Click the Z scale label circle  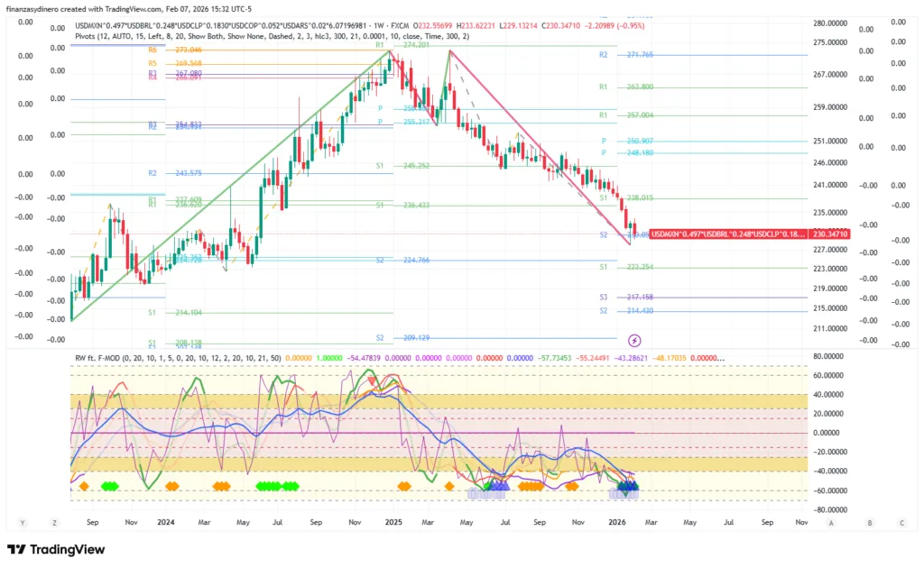pos(55,522)
